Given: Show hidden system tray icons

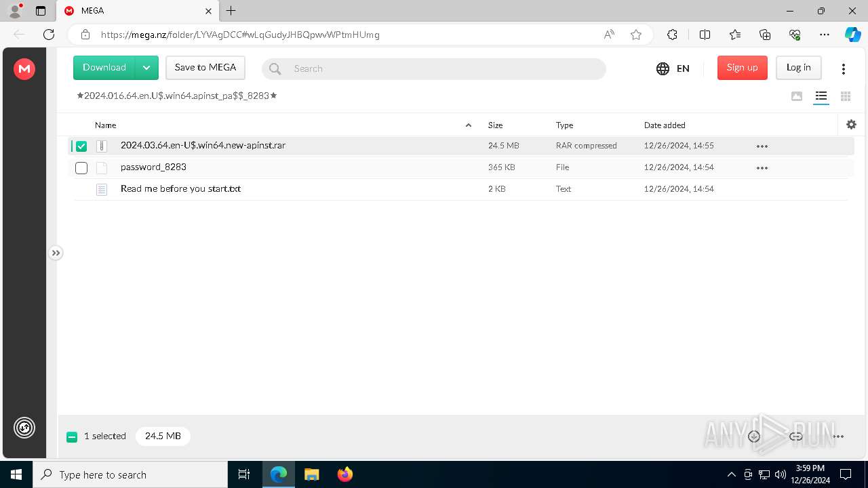Looking at the screenshot, I should [x=731, y=474].
